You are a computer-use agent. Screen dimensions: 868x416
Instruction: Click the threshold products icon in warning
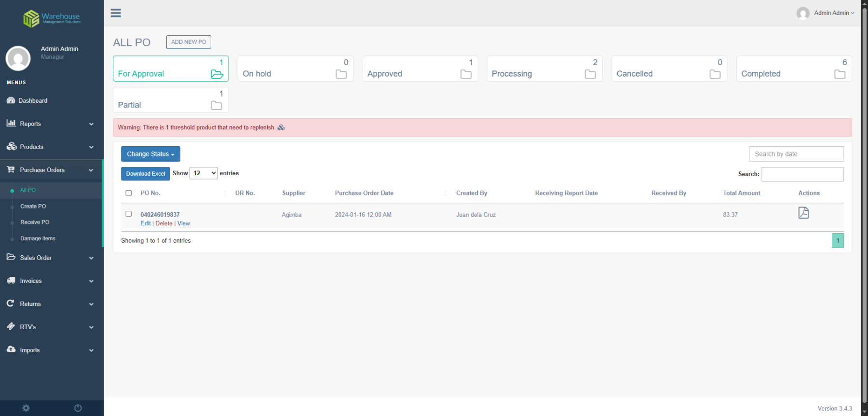[281, 127]
